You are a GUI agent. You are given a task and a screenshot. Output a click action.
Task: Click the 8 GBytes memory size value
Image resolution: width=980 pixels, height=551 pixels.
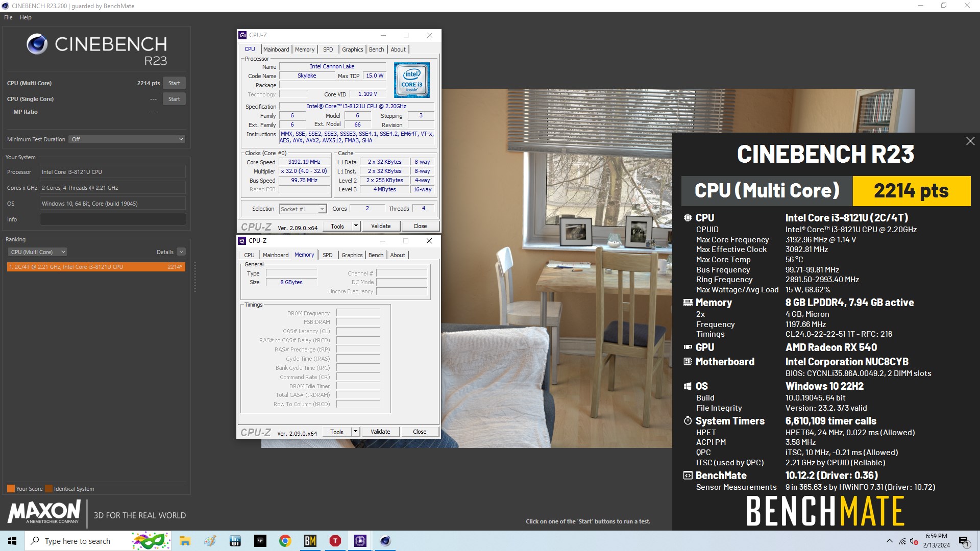tap(291, 282)
